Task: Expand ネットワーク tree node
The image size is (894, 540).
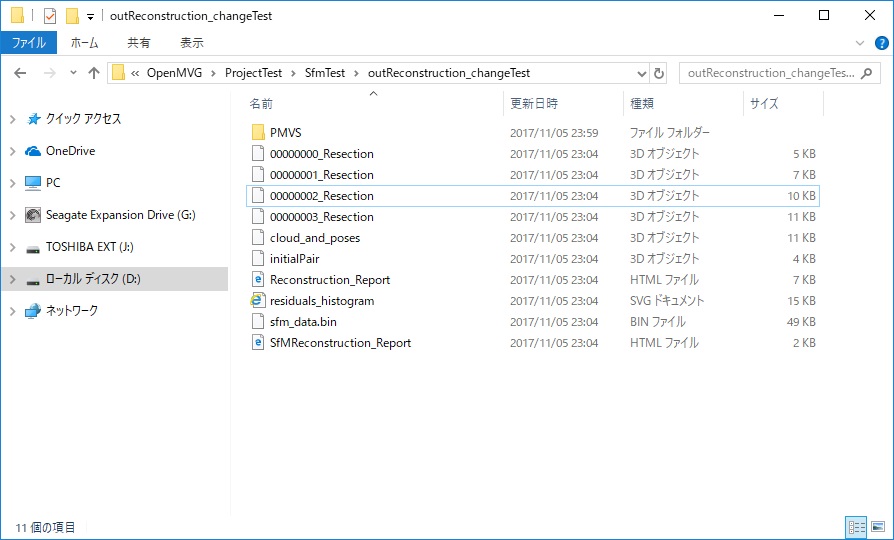Action: [13, 311]
